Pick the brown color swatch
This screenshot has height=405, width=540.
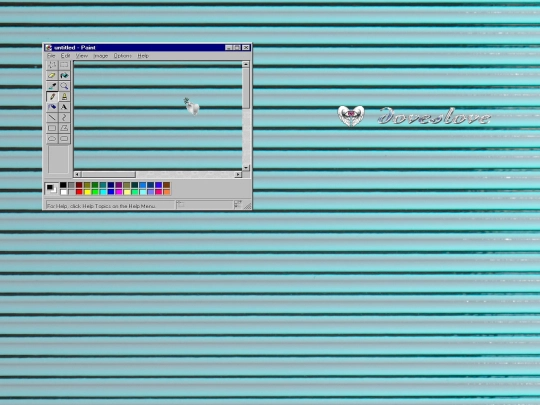tap(167, 185)
